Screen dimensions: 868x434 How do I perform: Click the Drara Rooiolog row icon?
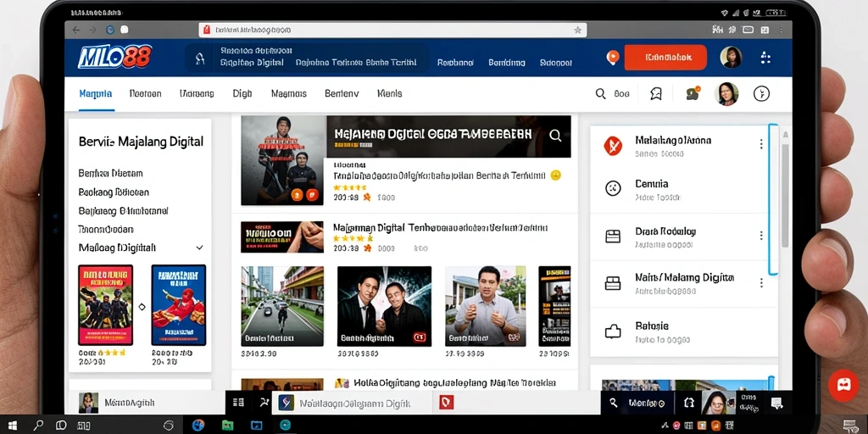(x=613, y=236)
